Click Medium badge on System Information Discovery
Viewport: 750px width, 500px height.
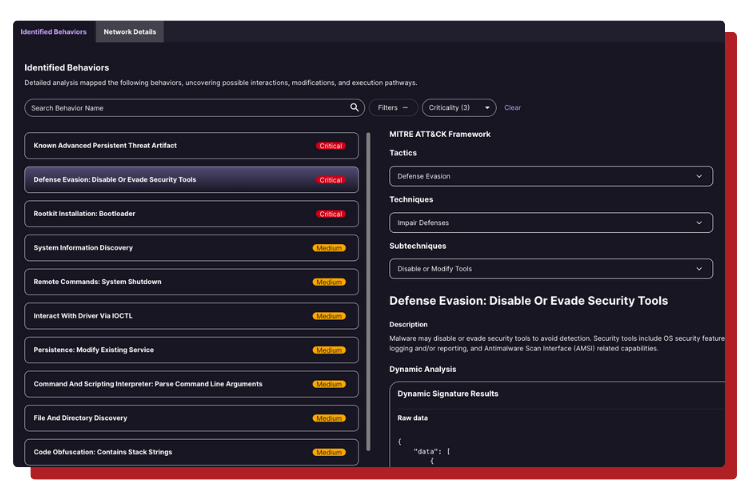pos(329,248)
